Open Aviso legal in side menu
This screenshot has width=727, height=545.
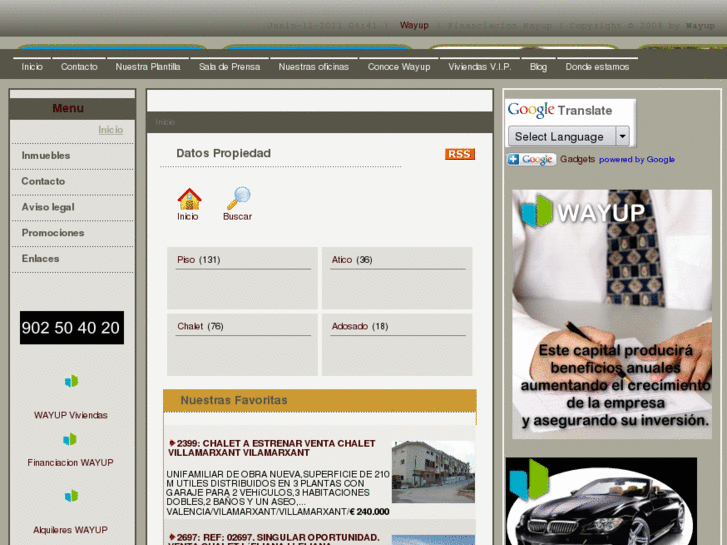(x=48, y=207)
